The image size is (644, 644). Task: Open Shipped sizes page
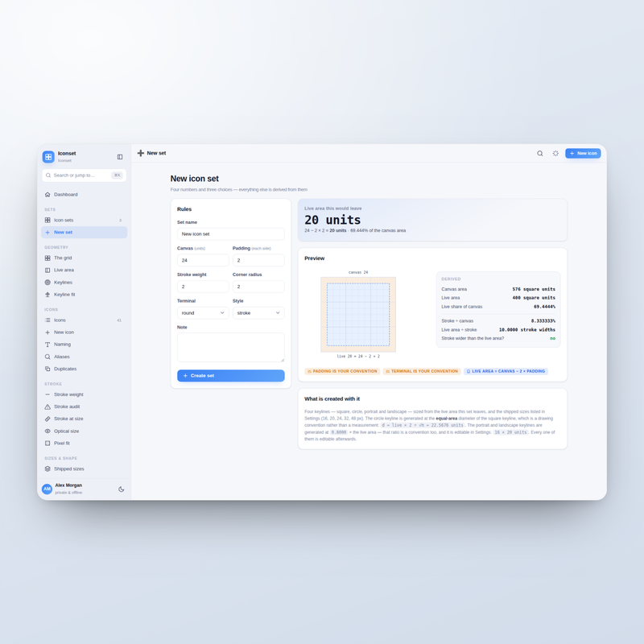click(x=85, y=469)
